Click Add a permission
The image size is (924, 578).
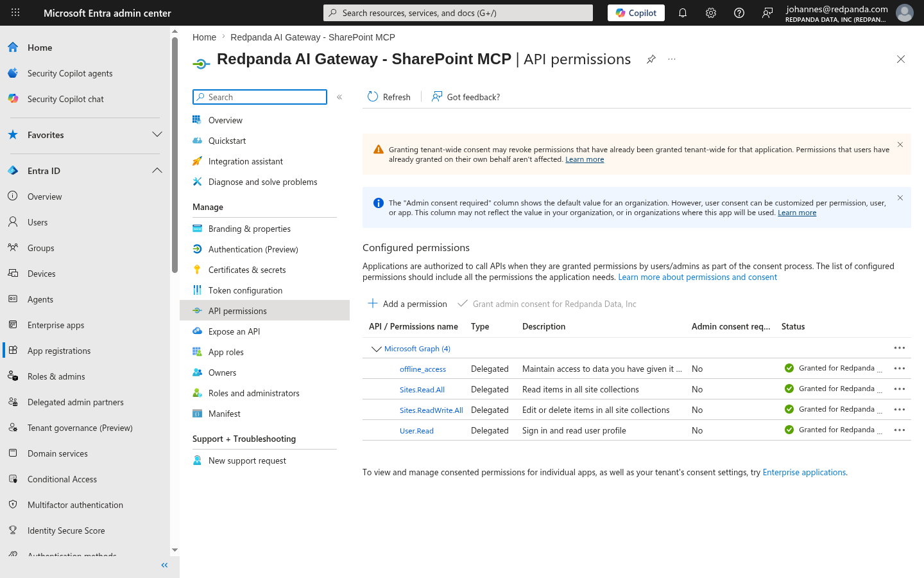pyautogui.click(x=407, y=304)
